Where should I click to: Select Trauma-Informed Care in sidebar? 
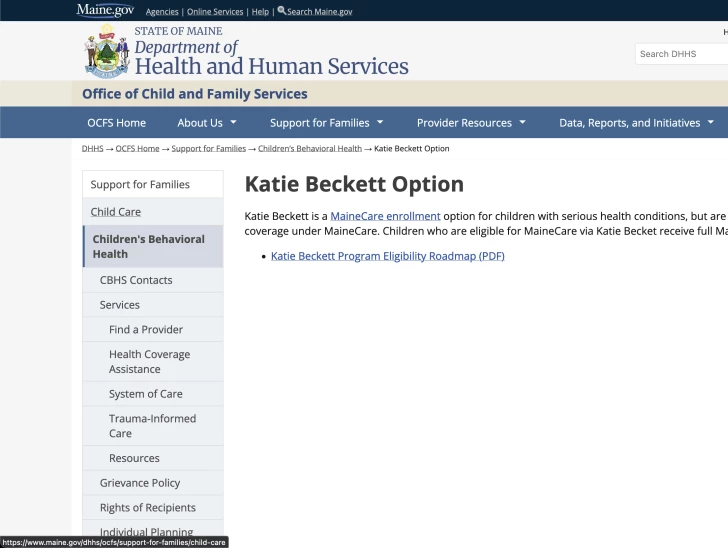[152, 426]
